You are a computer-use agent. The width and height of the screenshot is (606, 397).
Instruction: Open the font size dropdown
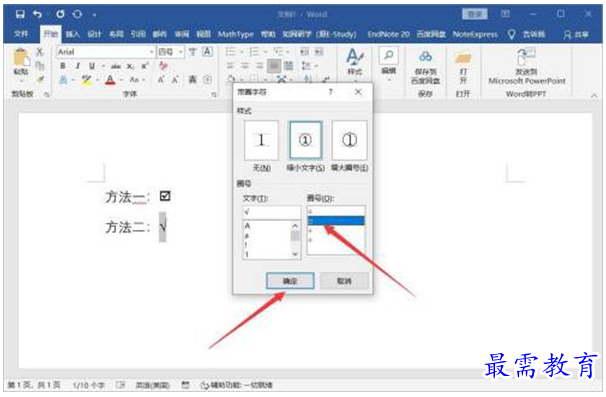coord(180,52)
